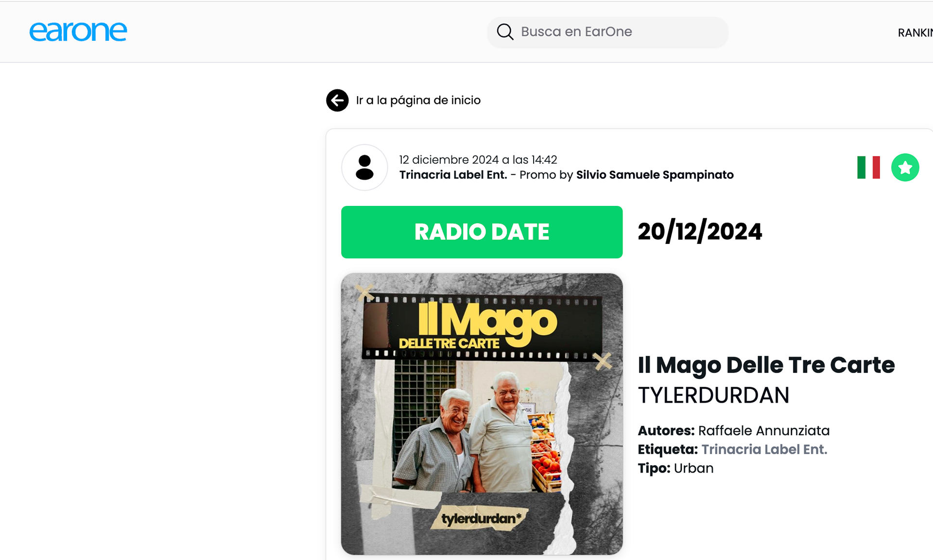Click the author Raffaele Annunziata
This screenshot has height=560, width=933.
(x=763, y=431)
